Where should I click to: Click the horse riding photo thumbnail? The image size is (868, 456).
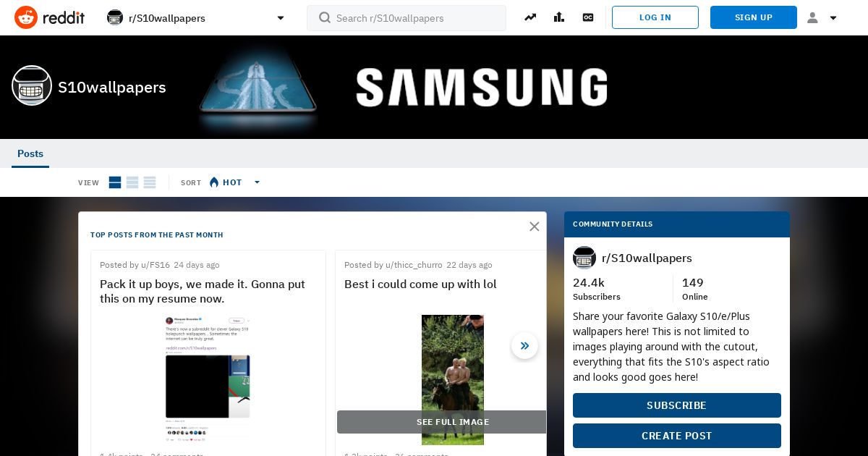click(453, 379)
